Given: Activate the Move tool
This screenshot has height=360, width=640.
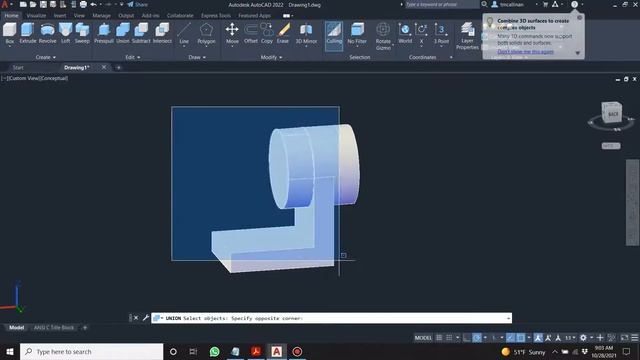Looking at the screenshot, I should pos(232,33).
